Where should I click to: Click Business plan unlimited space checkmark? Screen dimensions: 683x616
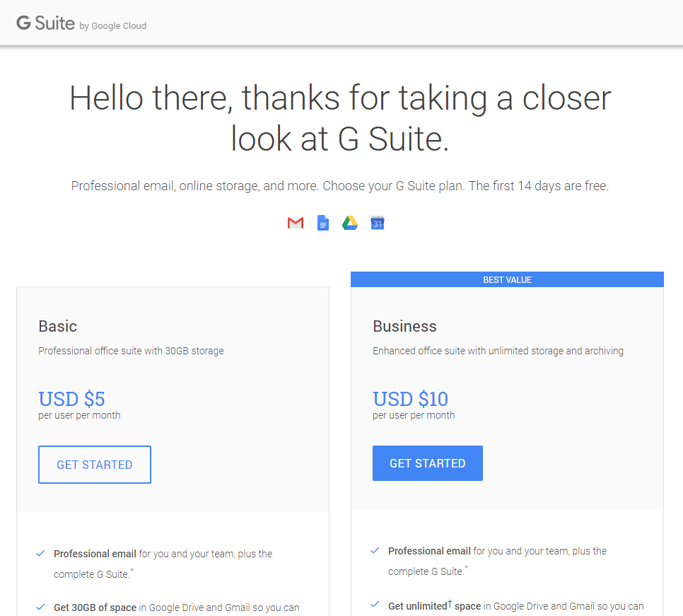pyautogui.click(x=375, y=604)
